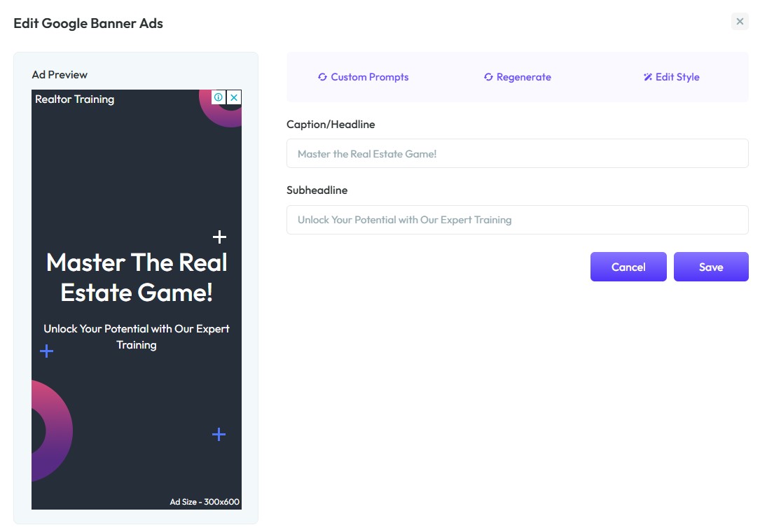Click the Caption/Headline input field
760x532 pixels.
coord(517,153)
